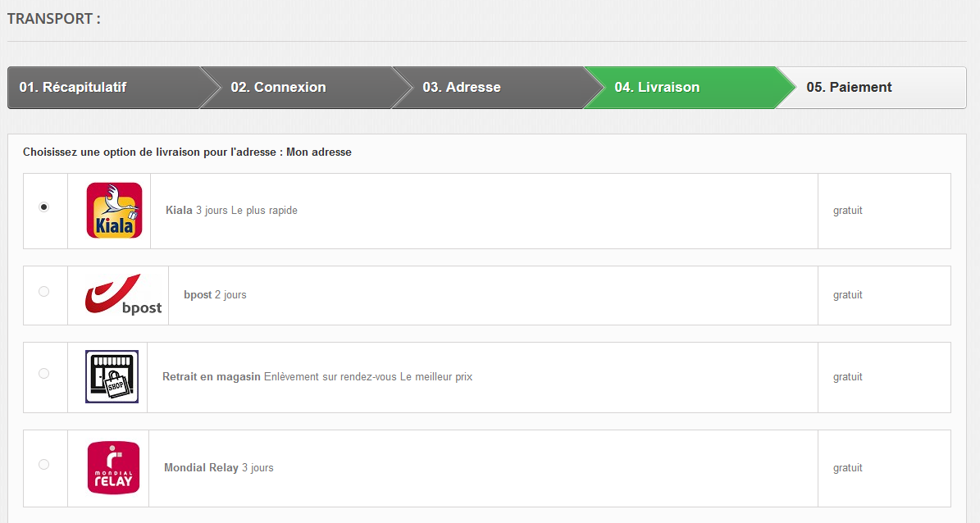Image resolution: width=980 pixels, height=523 pixels.
Task: Open step 05. Paiement
Action: pos(872,88)
